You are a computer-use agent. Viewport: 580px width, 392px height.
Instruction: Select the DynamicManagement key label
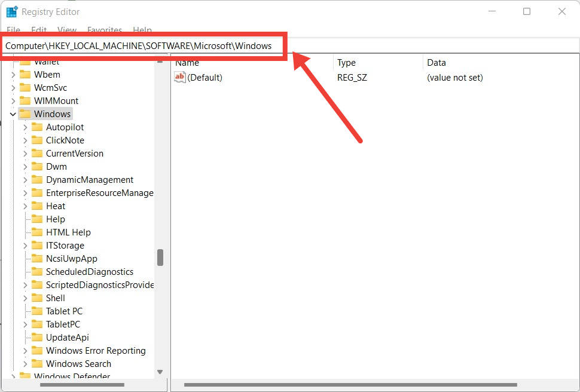pyautogui.click(x=90, y=180)
